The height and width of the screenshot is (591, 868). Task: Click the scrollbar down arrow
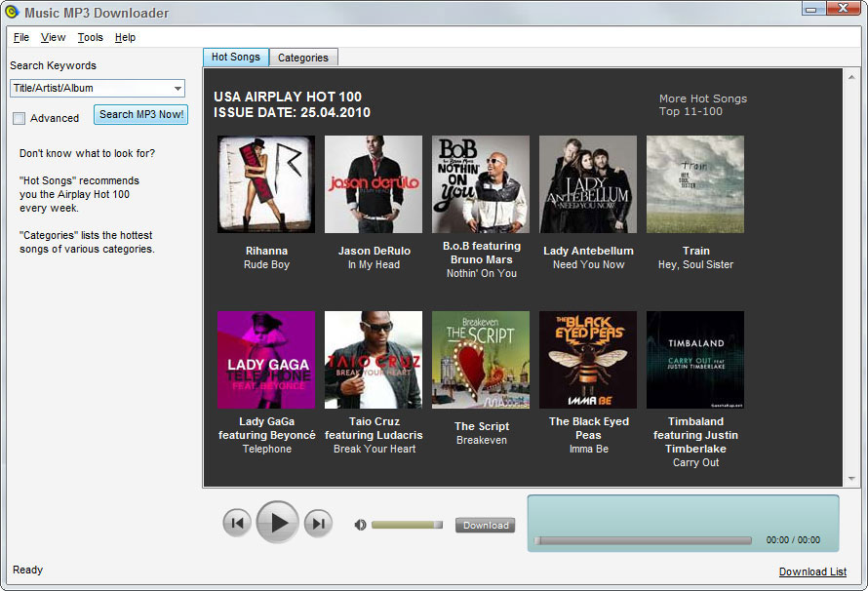pos(851,479)
